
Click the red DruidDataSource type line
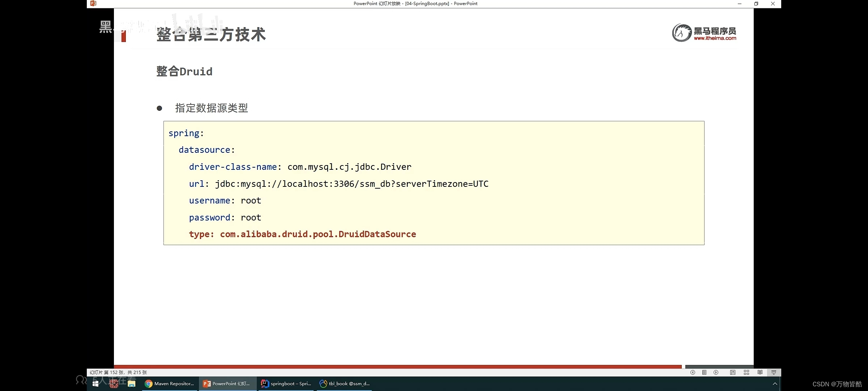302,234
